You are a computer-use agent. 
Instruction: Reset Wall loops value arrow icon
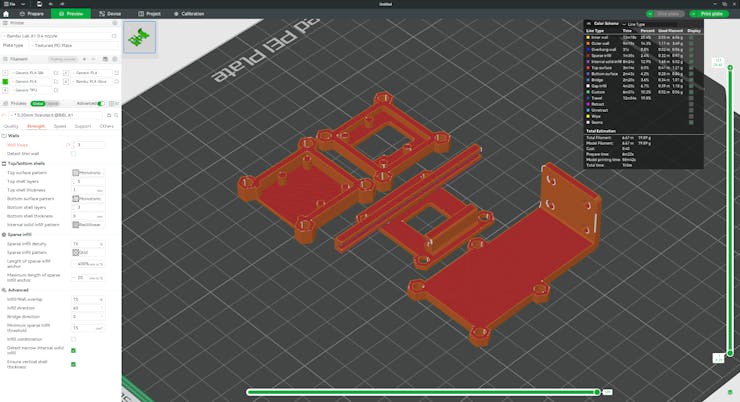tap(68, 145)
